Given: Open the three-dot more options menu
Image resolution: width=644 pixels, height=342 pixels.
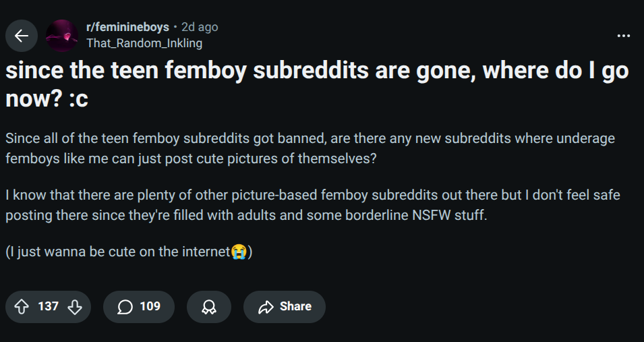Looking at the screenshot, I should coord(624,36).
